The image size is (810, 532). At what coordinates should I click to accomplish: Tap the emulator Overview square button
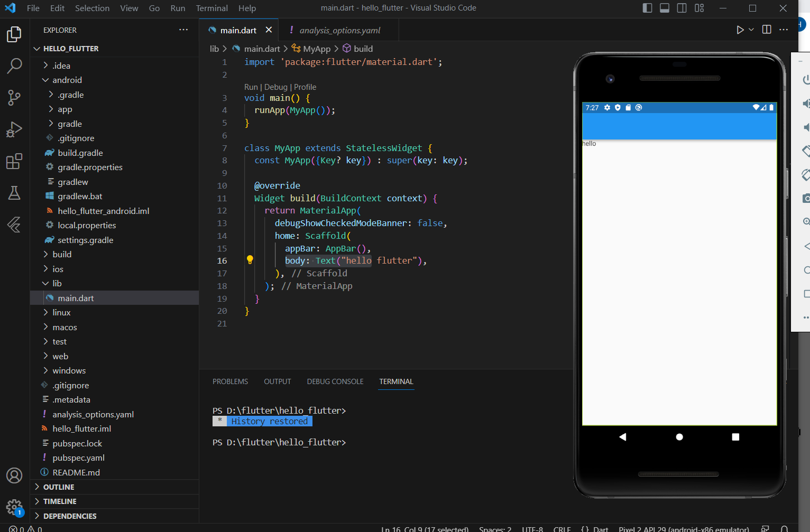[x=735, y=437]
